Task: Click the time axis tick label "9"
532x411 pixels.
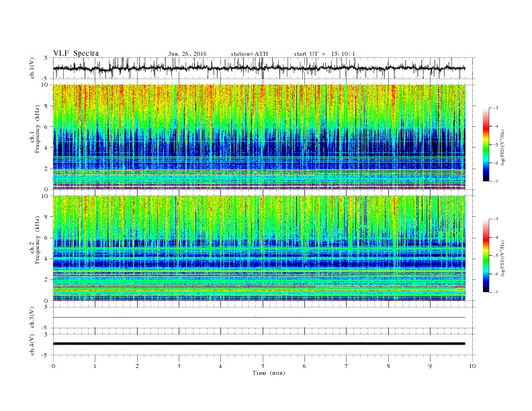Action: pos(430,366)
